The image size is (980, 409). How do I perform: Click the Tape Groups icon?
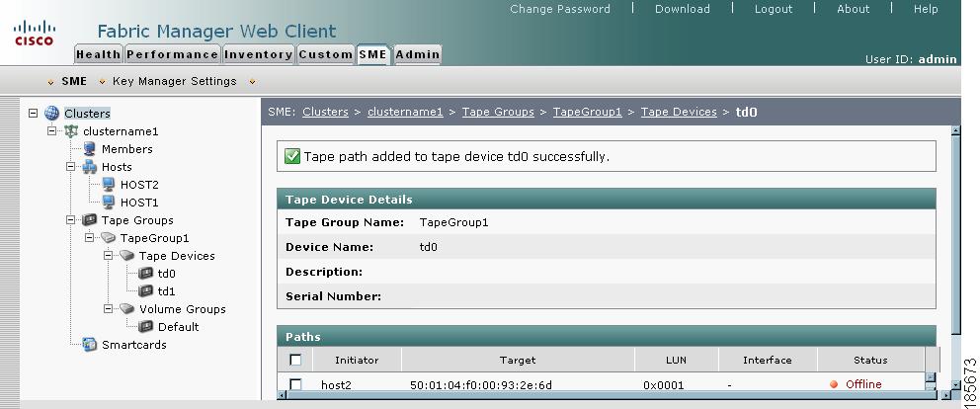[90, 220]
